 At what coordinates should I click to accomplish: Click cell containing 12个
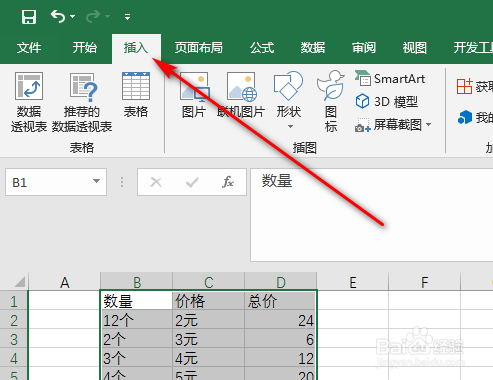(137, 320)
